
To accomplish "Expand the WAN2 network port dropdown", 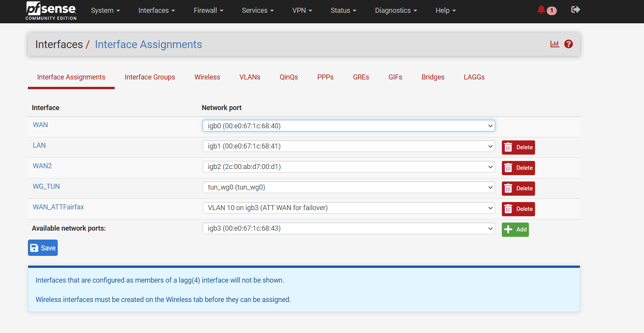I will tap(349, 167).
